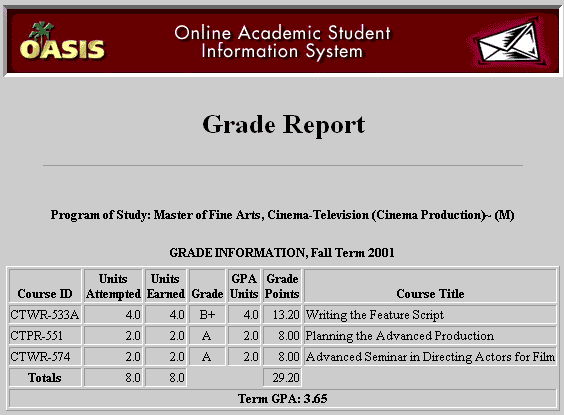Click Advanced Seminar in Directing Actors title
Screen dimensions: 564x415
[430, 356]
